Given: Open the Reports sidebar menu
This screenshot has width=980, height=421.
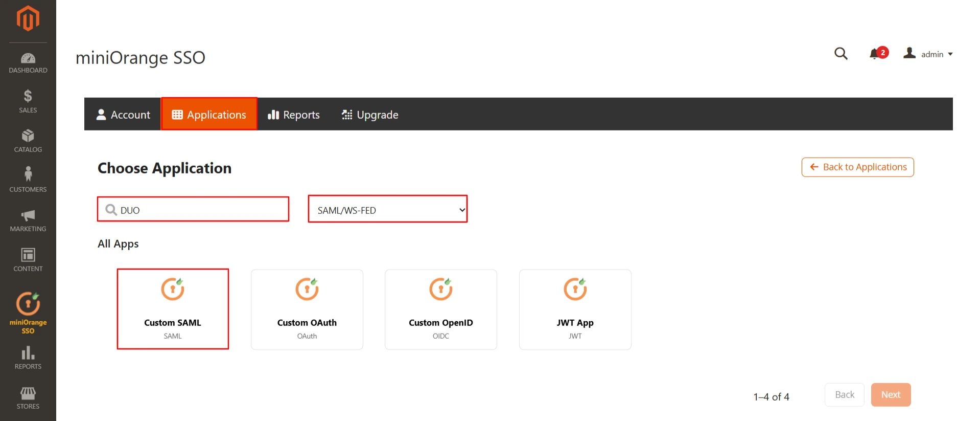Looking at the screenshot, I should click(28, 358).
